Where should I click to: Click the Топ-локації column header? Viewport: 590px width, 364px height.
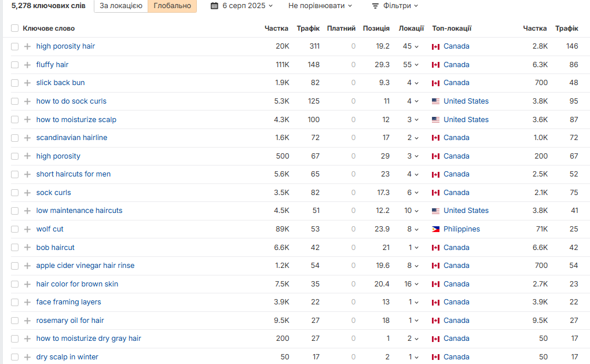[x=452, y=28]
